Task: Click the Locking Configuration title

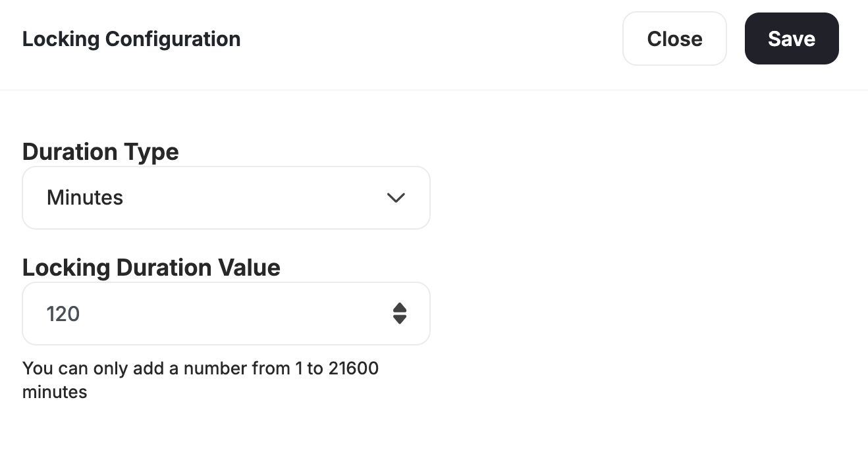Action: point(131,39)
